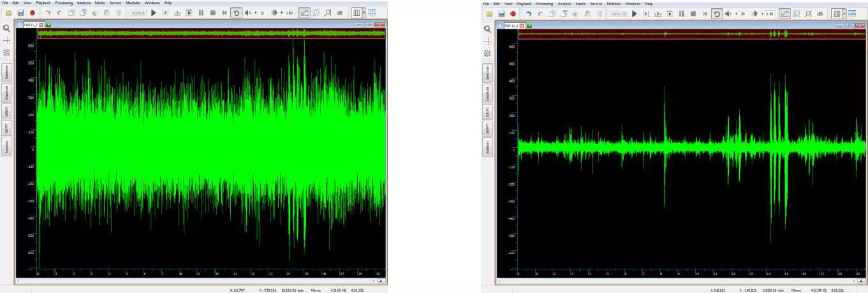Click the dB scale icon in the left window
The image size is (868, 293).
click(339, 13)
